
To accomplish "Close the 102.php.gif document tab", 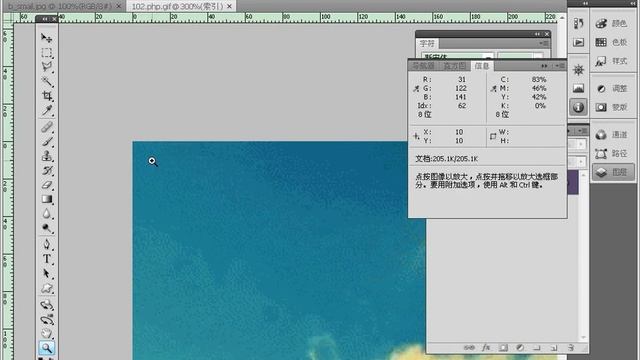I will (x=229, y=6).
